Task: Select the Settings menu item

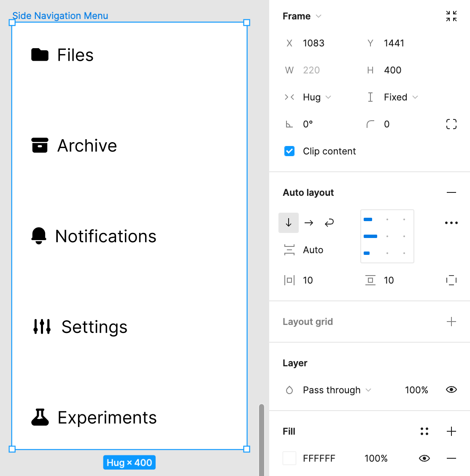Action: tap(94, 327)
